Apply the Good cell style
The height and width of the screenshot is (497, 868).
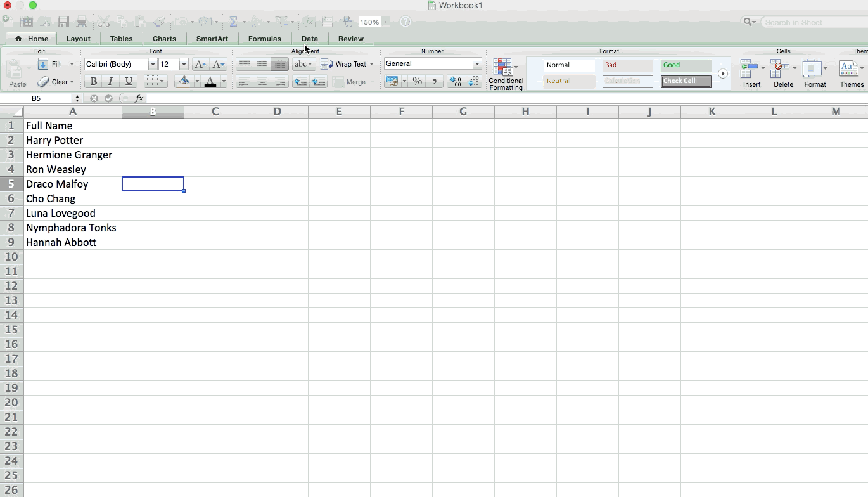(686, 65)
